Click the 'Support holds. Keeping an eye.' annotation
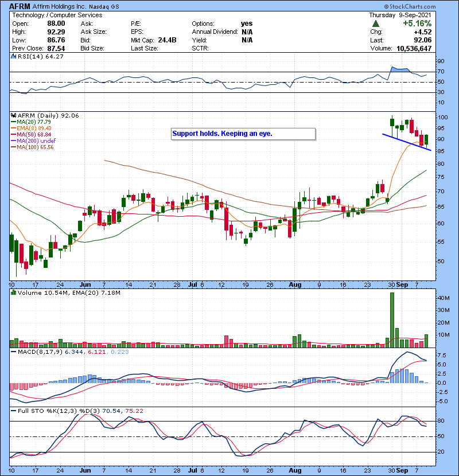The height and width of the screenshot is (476, 459). (x=243, y=134)
